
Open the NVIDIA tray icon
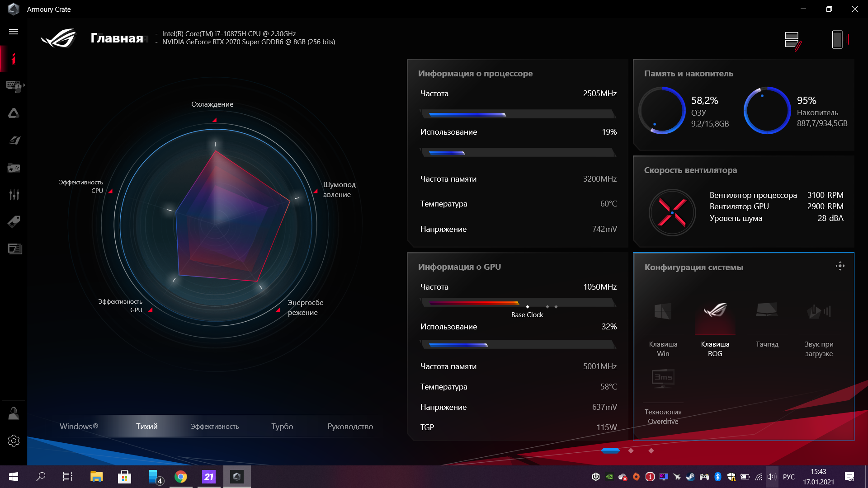pyautogui.click(x=609, y=477)
